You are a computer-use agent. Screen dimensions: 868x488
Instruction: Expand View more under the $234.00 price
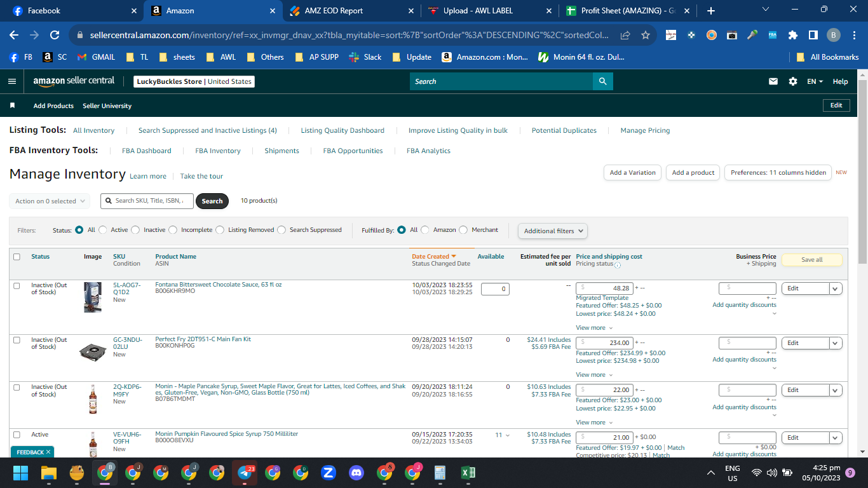click(x=594, y=375)
